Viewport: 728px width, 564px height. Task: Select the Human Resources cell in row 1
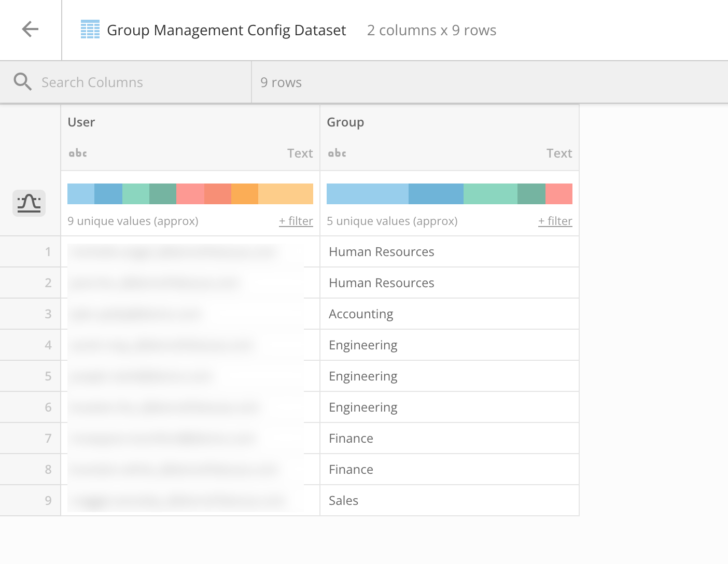(381, 251)
